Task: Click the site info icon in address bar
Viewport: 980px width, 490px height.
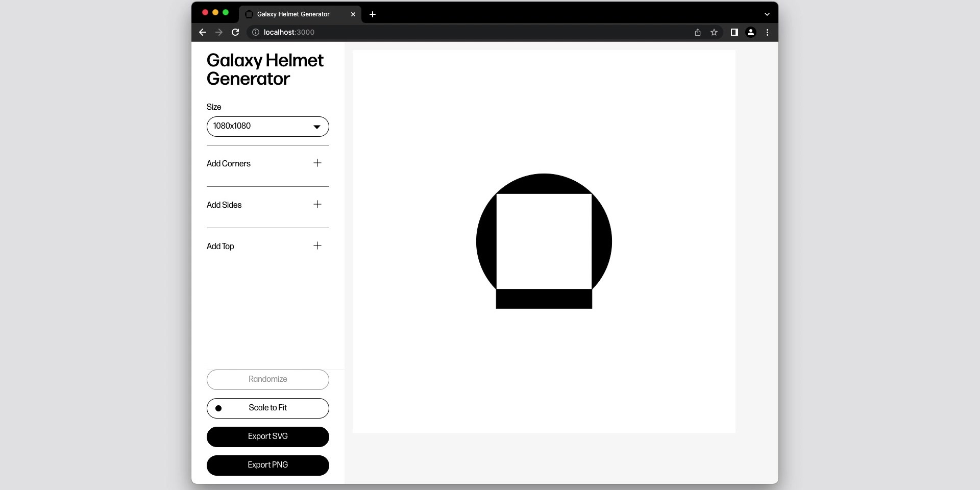Action: [255, 32]
